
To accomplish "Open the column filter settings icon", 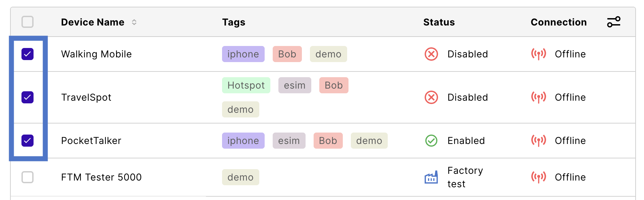I will pyautogui.click(x=613, y=22).
